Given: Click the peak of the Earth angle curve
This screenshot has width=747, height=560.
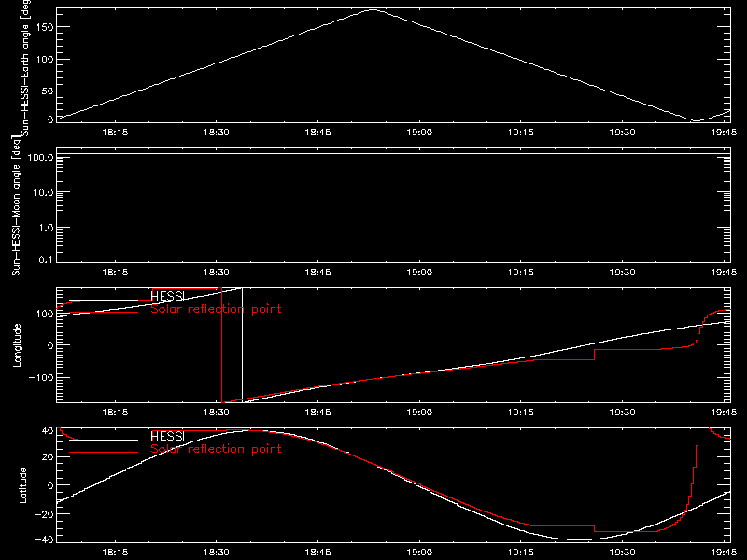Looking at the screenshot, I should point(373,9).
